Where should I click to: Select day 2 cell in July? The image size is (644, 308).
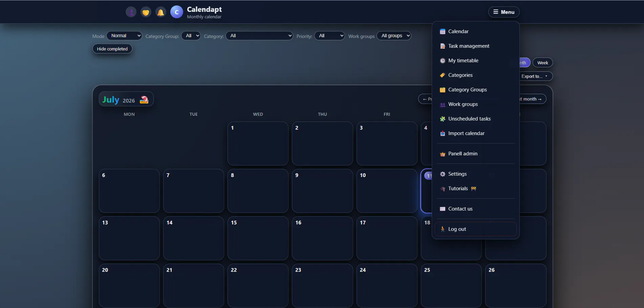[322, 144]
